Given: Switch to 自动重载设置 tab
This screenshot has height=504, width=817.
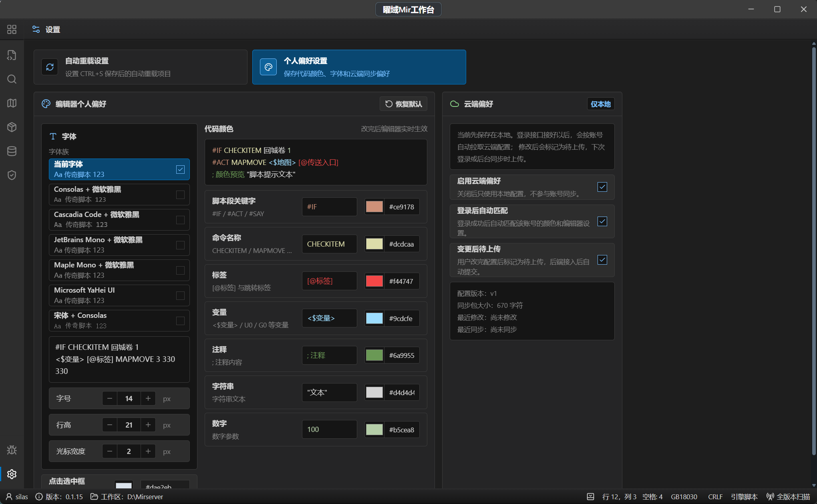Looking at the screenshot, I should click(x=141, y=67).
